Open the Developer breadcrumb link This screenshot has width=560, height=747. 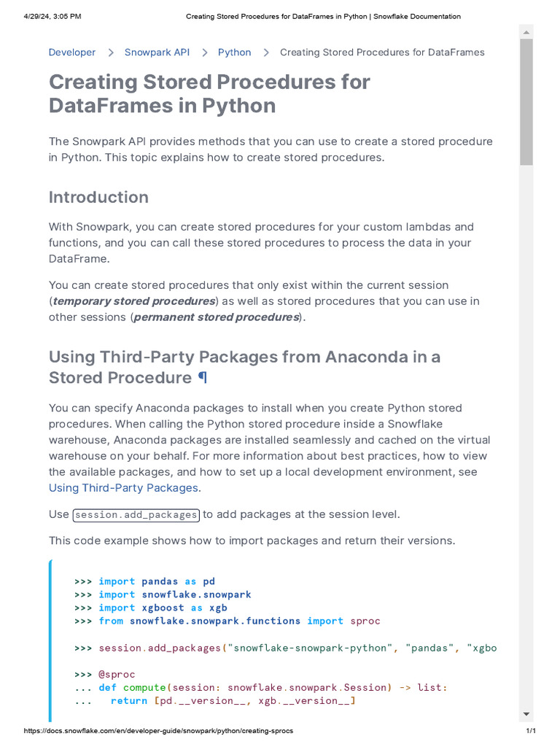[x=72, y=53]
